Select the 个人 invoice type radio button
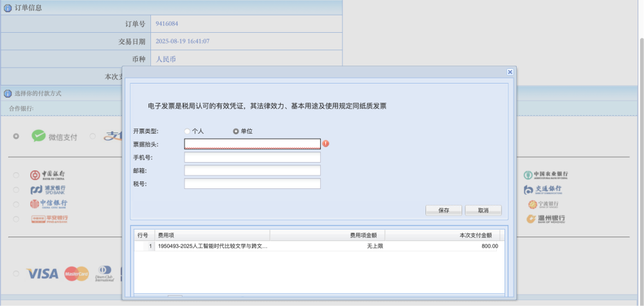 (188, 131)
